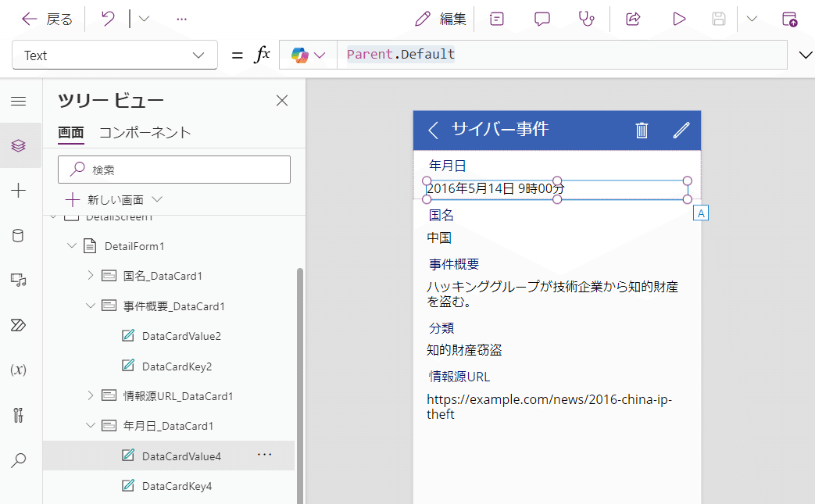Click the back chevron in app header
815x504 pixels.
coord(434,130)
